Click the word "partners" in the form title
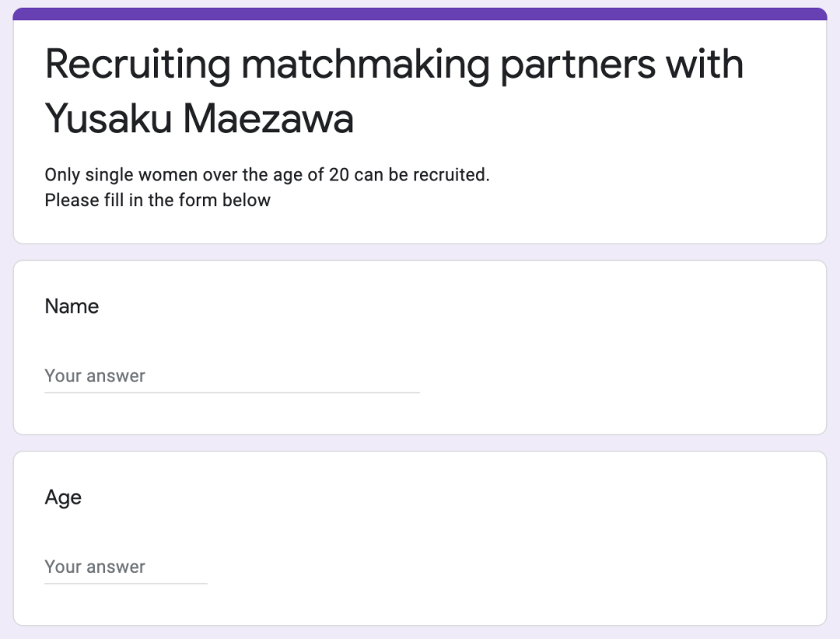The width and height of the screenshot is (840, 639). click(577, 65)
